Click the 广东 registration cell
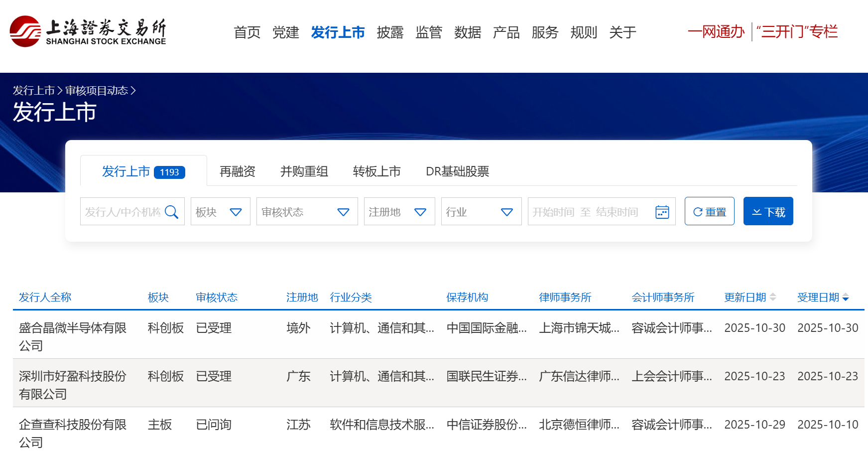Screen dimensions: 868x453 click(x=298, y=376)
